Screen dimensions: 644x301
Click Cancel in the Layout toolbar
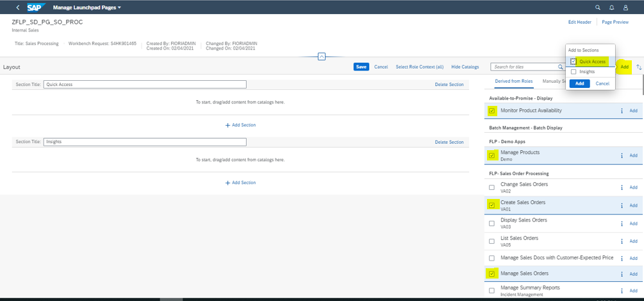(x=381, y=67)
